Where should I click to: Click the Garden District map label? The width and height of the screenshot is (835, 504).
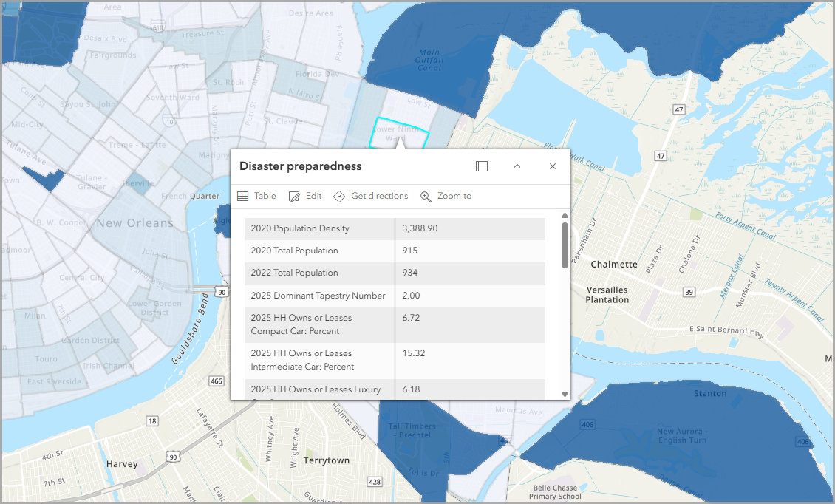tap(91, 341)
